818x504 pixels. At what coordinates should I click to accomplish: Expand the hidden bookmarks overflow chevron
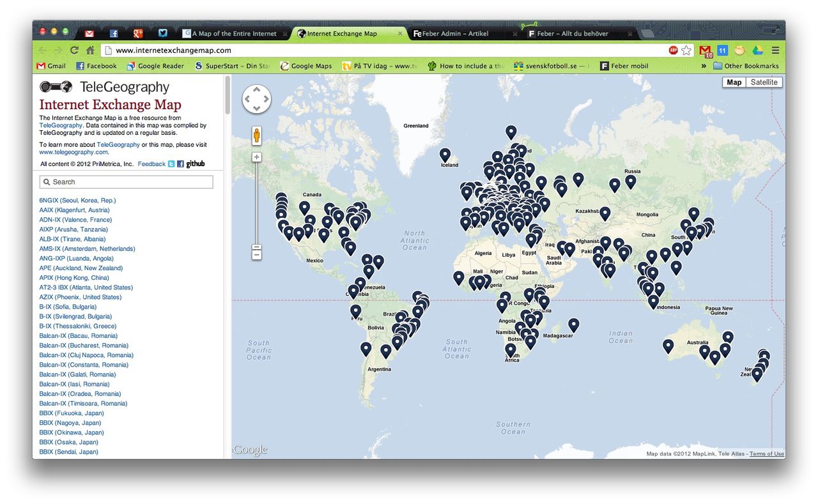point(704,66)
